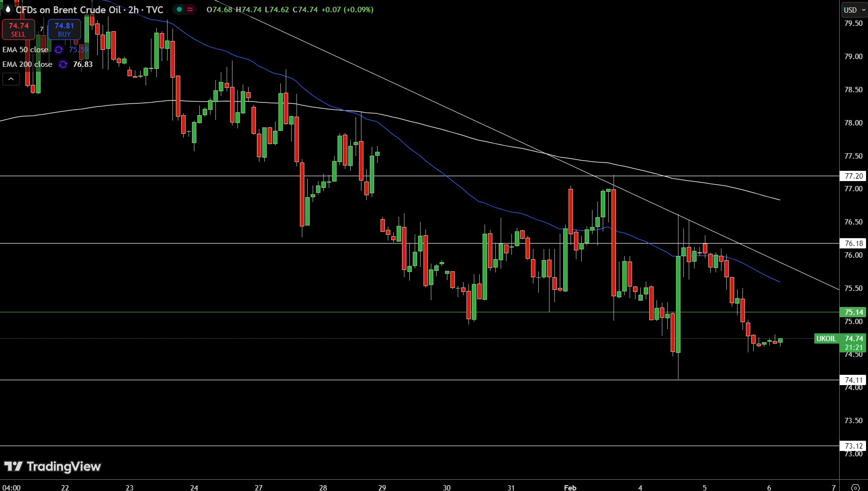Open the USD currency dropdown
Screen dimensions: 868x491
pyautogui.click(x=854, y=10)
